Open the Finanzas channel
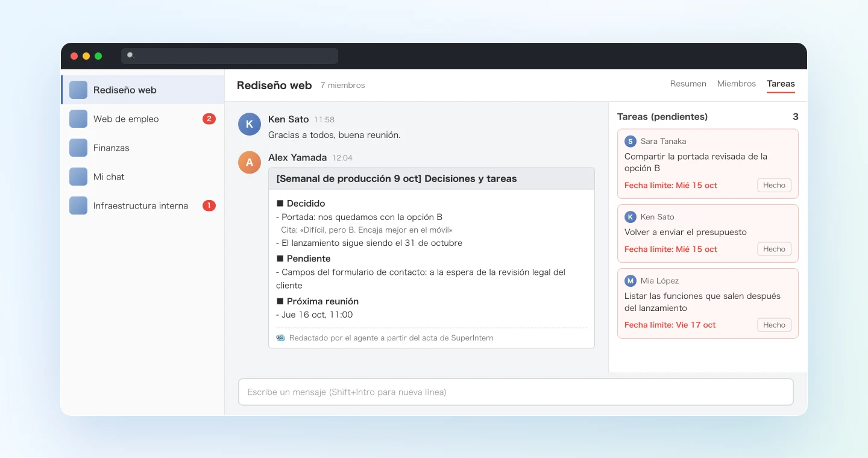The width and height of the screenshot is (868, 458). pos(143,148)
